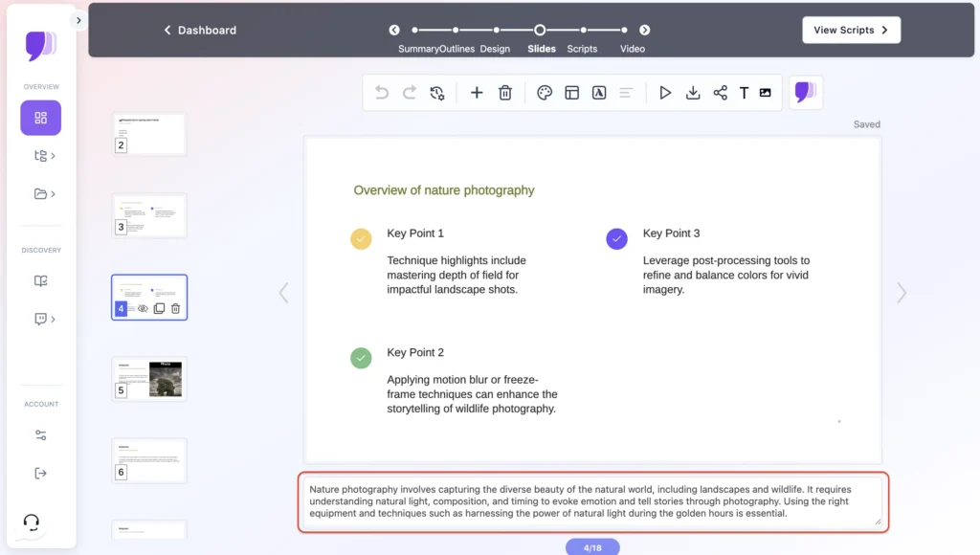Expand the folders menu in sidebar
Viewport: 980px width, 555px height.
44,193
